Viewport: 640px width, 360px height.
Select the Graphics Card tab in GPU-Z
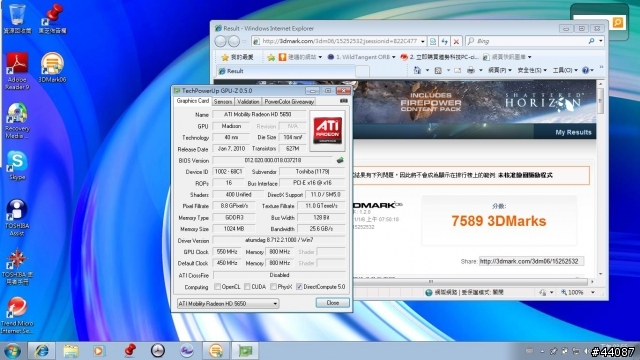pyautogui.click(x=193, y=101)
